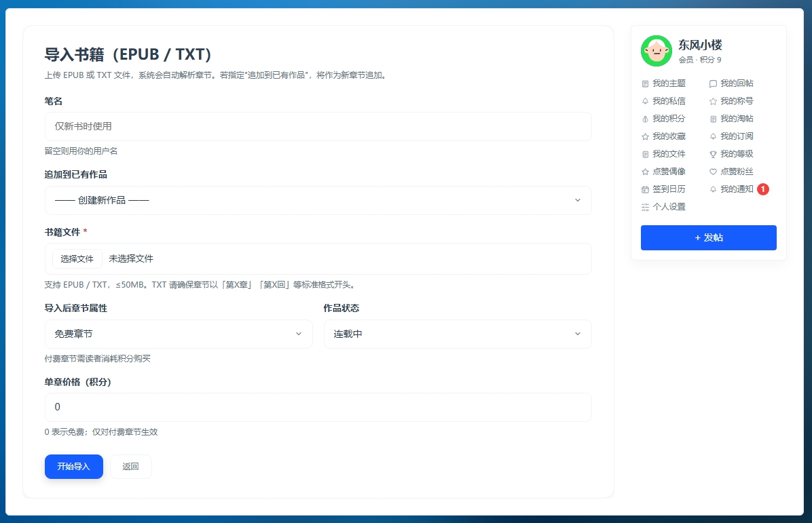This screenshot has height=523, width=812.
Task: Click the 导入书籍（EPUB / TXT）heading
Action: [128, 54]
